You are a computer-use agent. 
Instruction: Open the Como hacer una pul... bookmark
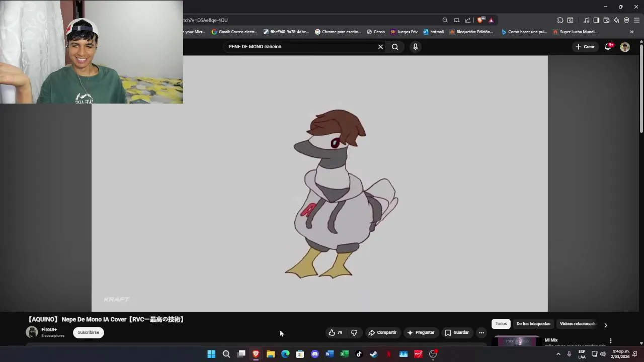pyautogui.click(x=524, y=32)
